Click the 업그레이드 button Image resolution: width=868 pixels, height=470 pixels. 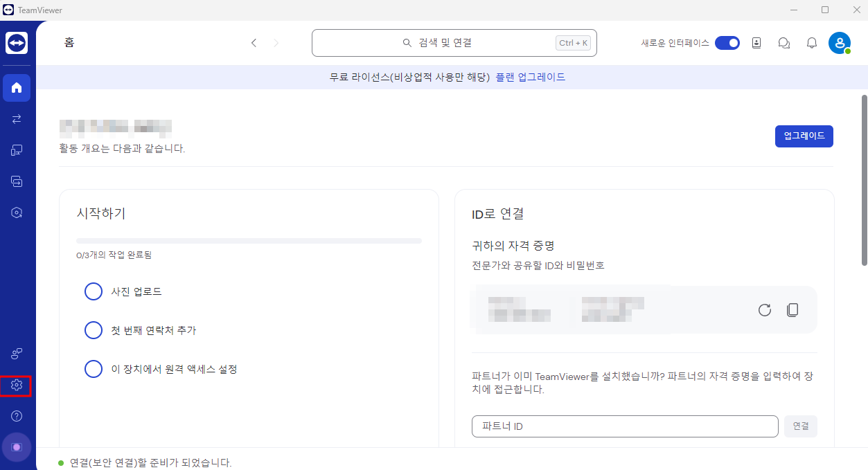(804, 136)
